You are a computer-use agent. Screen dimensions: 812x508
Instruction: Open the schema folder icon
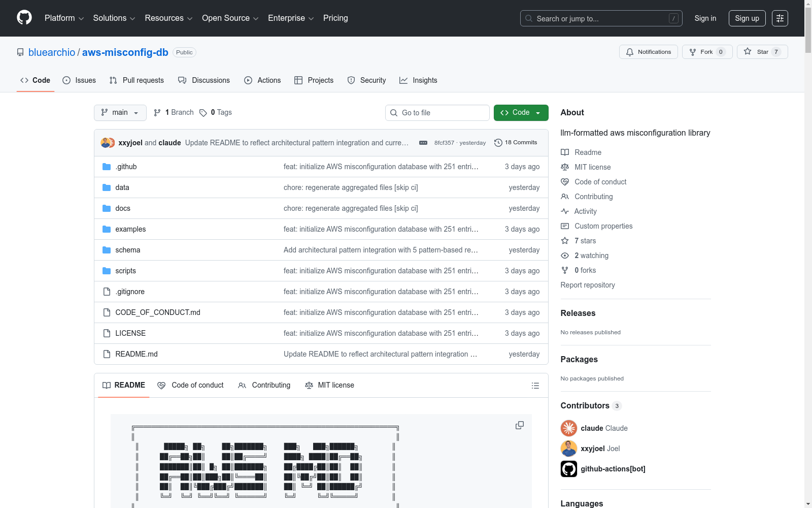(107, 250)
